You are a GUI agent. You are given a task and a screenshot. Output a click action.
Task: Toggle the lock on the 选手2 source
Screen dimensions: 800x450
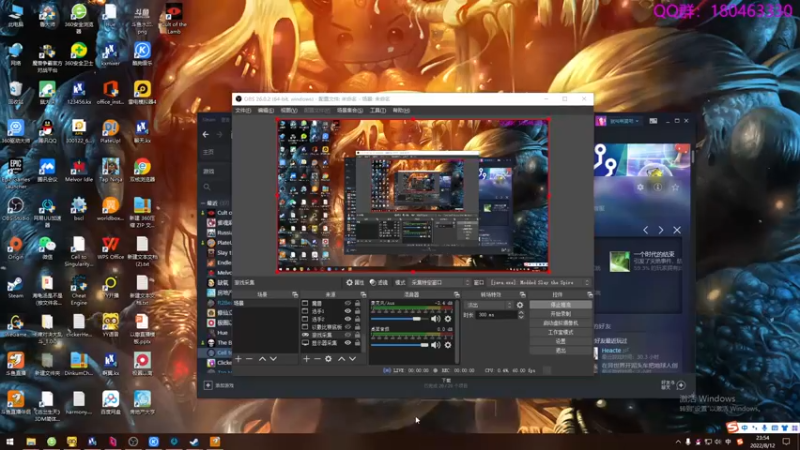pyautogui.click(x=357, y=319)
